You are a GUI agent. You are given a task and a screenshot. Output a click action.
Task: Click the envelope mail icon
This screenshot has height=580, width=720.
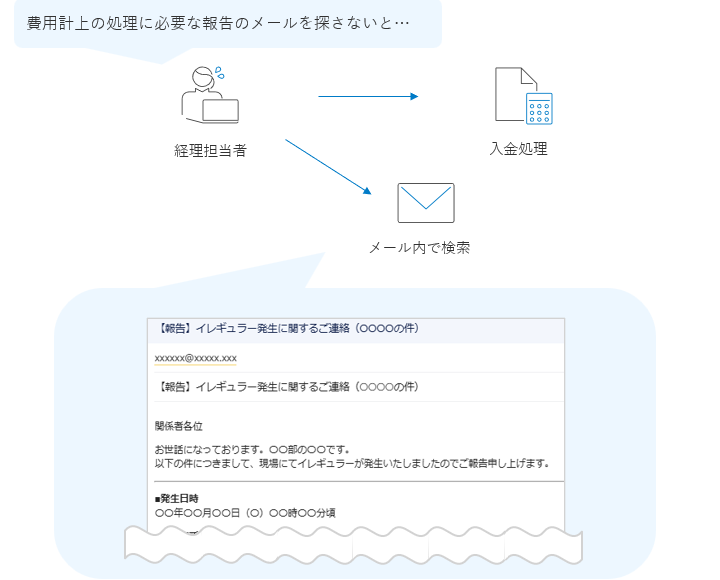tap(425, 203)
